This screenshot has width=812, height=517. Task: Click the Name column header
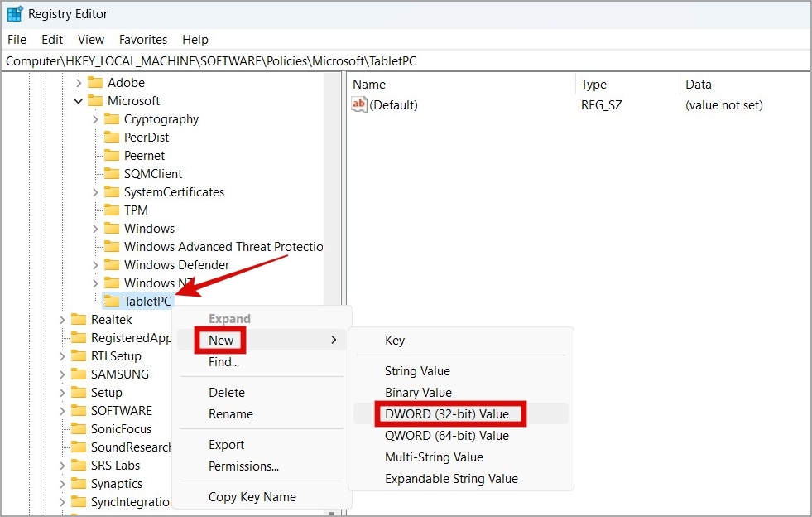click(461, 84)
